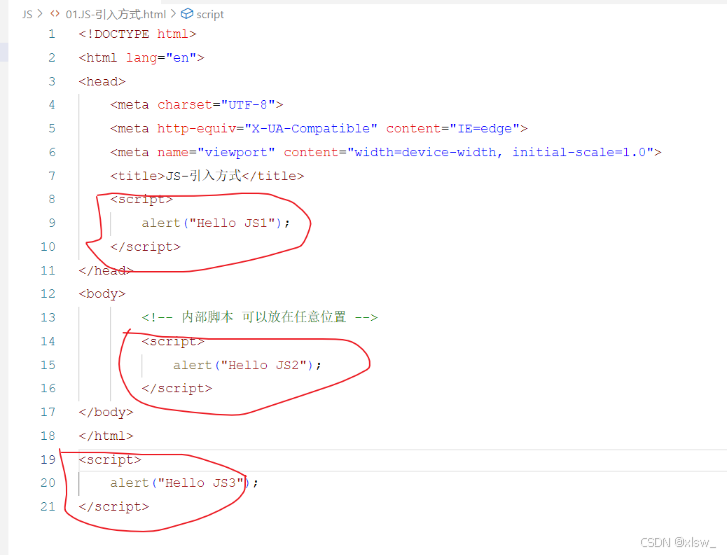This screenshot has height=555, width=727.
Task: Click the X-UA-Compatible attribute value
Action: click(311, 128)
